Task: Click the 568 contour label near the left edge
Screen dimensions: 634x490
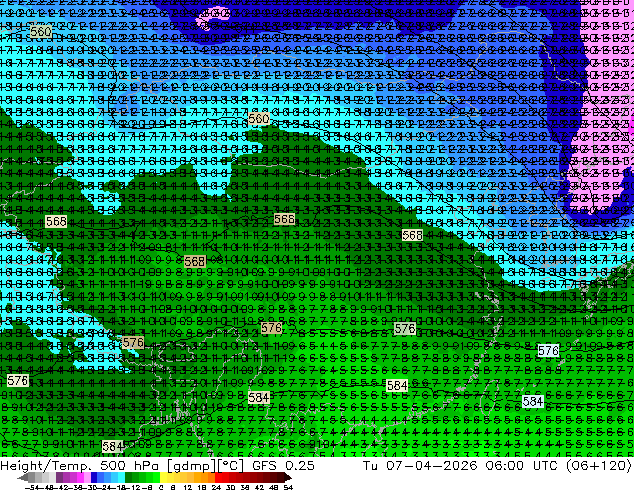Action: tap(56, 221)
